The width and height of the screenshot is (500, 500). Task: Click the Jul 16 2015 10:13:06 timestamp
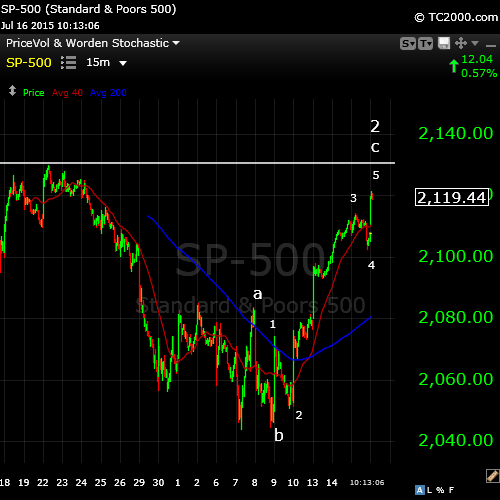tap(50, 26)
